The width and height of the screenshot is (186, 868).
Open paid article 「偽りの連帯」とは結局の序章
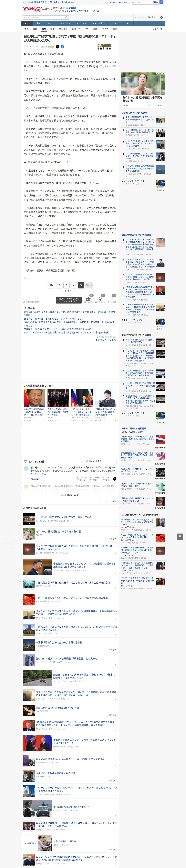coord(138,439)
